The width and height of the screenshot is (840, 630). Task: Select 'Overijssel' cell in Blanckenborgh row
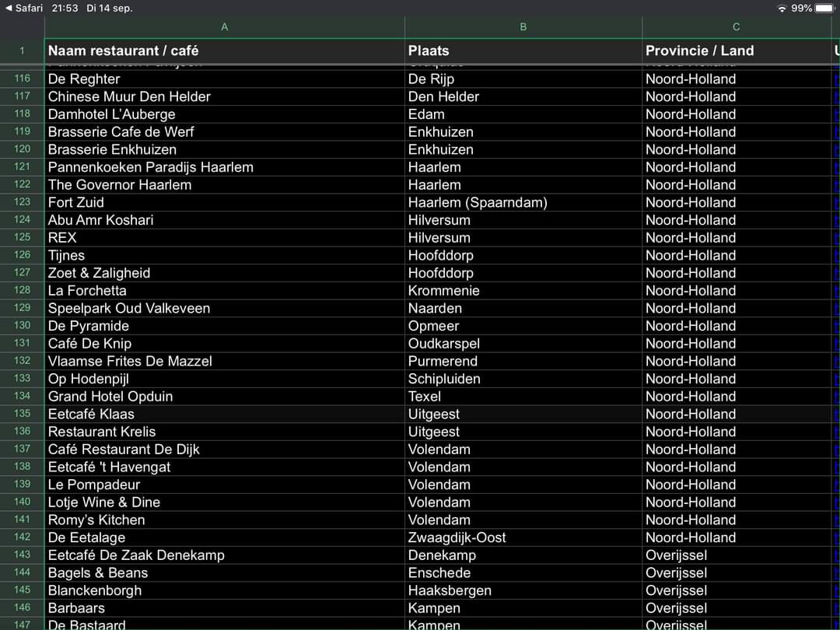pos(736,590)
